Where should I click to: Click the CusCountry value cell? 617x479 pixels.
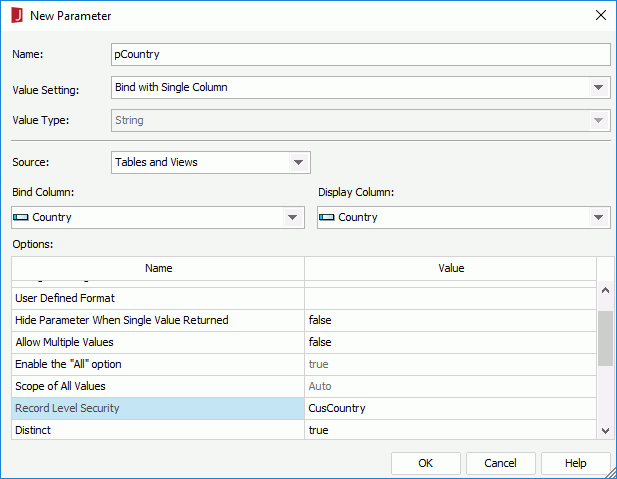pyautogui.click(x=451, y=408)
